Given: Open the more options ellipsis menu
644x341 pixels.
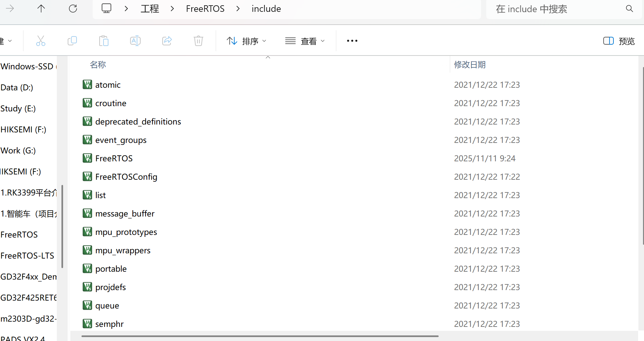Looking at the screenshot, I should click(352, 41).
